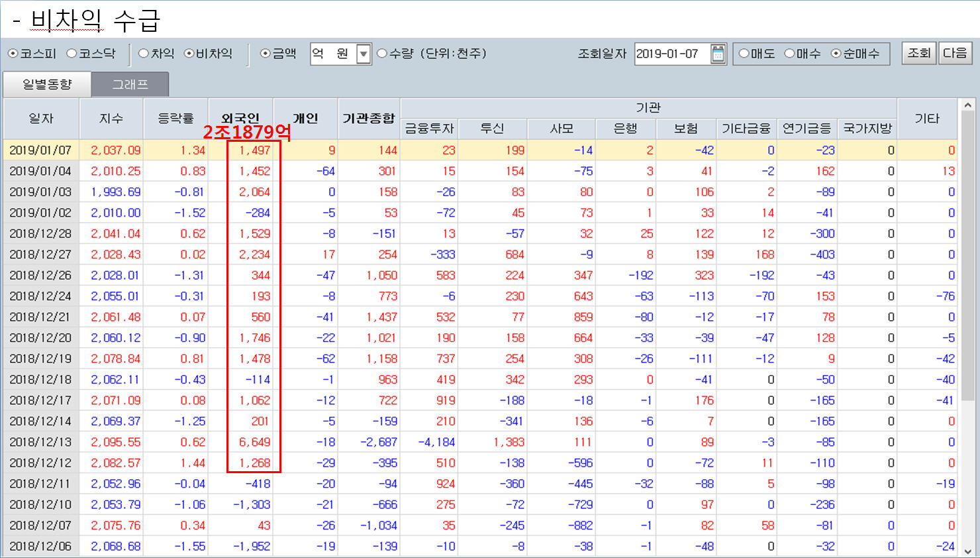
Task: Expand the 억 원 unit dropdown
Action: pos(363,54)
